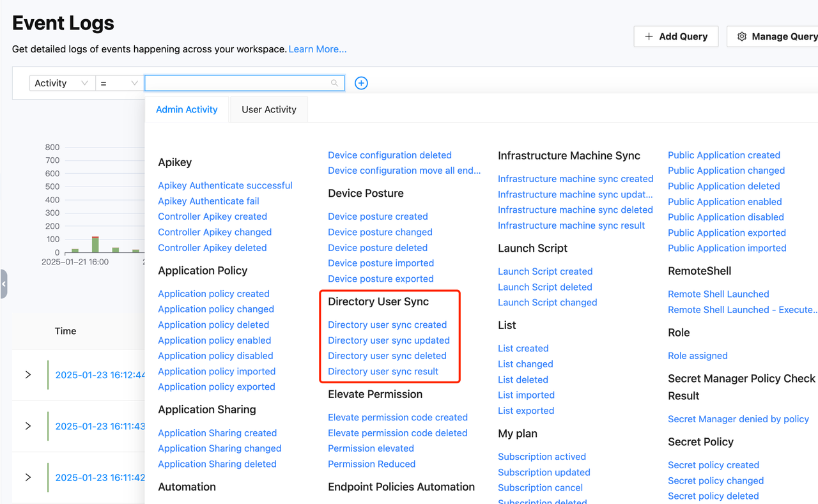The image size is (818, 504).
Task: Select Directory user sync updated
Action: [389, 340]
